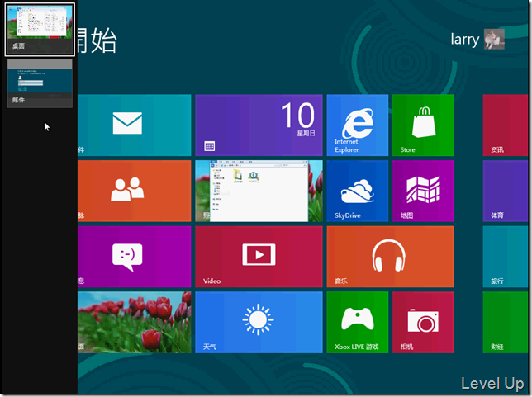This screenshot has height=397, width=532.
Task: Open the Camera (相机) tile
Action: 423,323
